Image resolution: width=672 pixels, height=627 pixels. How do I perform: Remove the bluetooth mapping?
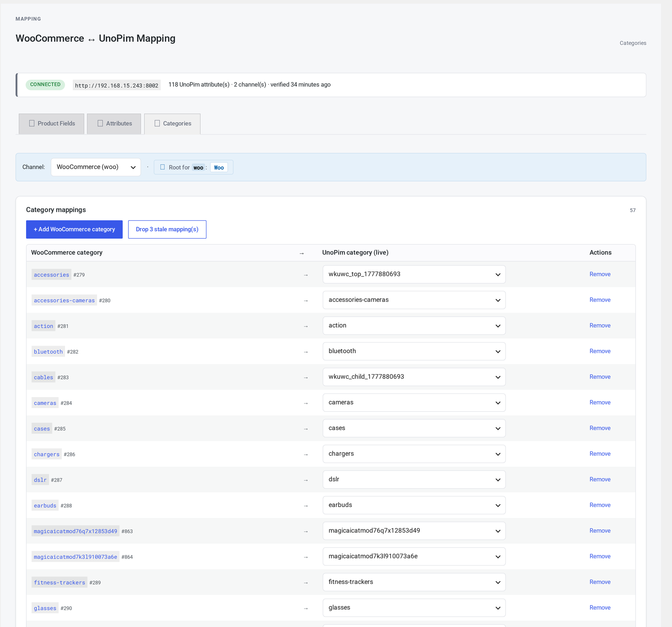coord(600,351)
